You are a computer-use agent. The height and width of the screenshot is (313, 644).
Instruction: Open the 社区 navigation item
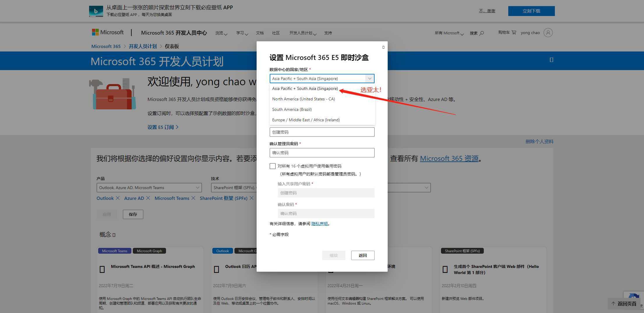coord(276,33)
